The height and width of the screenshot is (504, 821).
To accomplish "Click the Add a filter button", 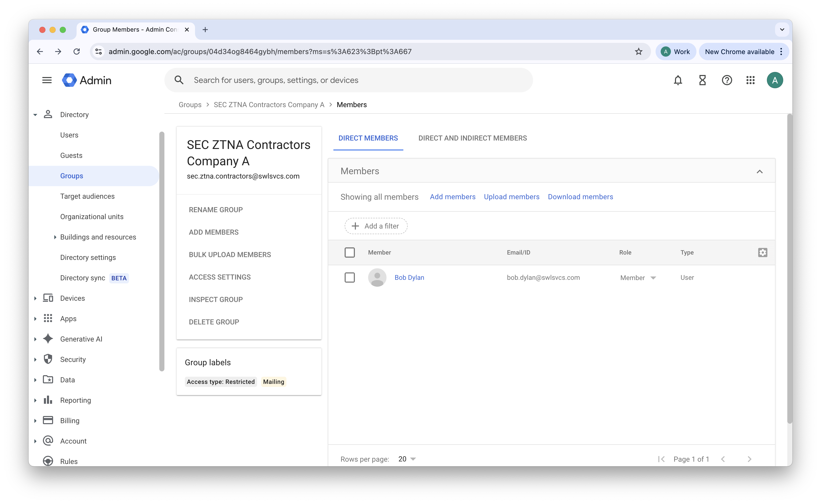I will click(376, 226).
